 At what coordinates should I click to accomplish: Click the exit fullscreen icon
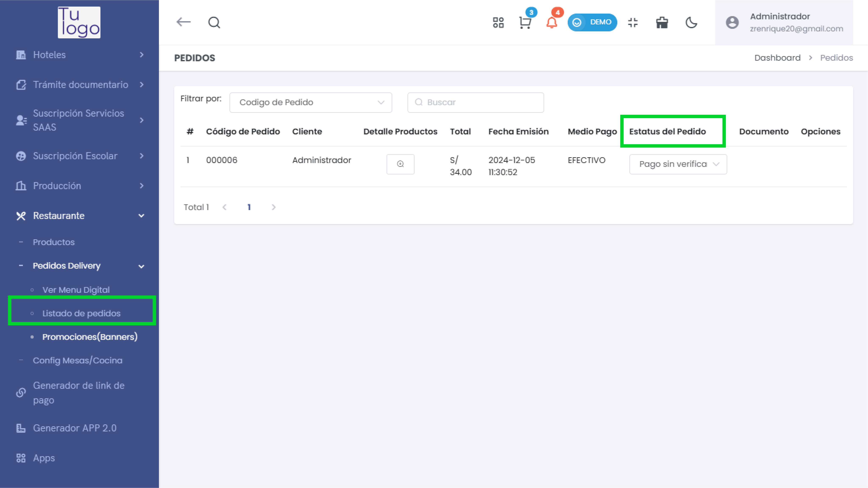click(x=633, y=23)
